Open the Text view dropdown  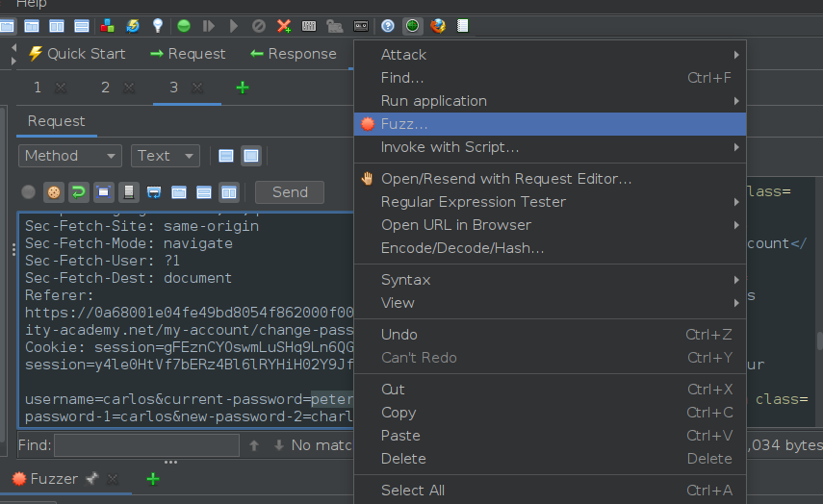coord(165,156)
